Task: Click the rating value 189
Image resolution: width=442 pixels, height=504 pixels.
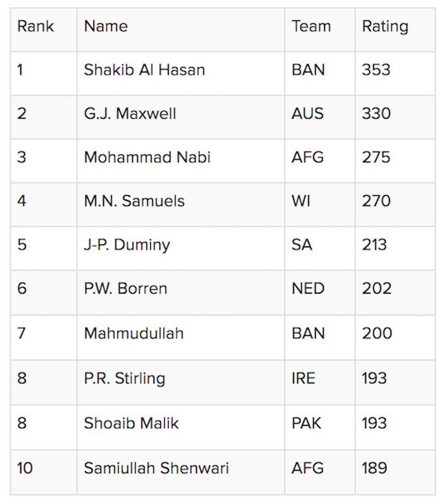Action: pyautogui.click(x=374, y=469)
